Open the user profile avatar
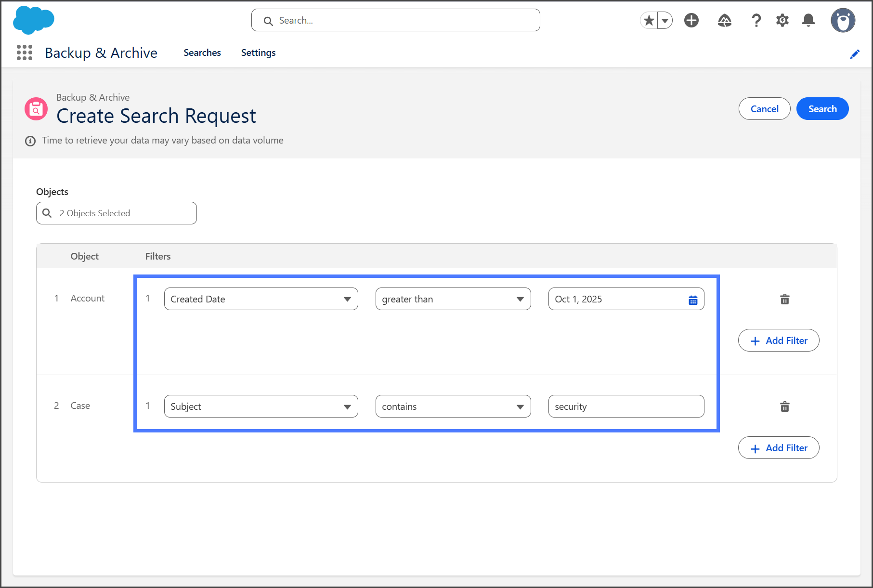The width and height of the screenshot is (873, 588). pyautogui.click(x=843, y=20)
